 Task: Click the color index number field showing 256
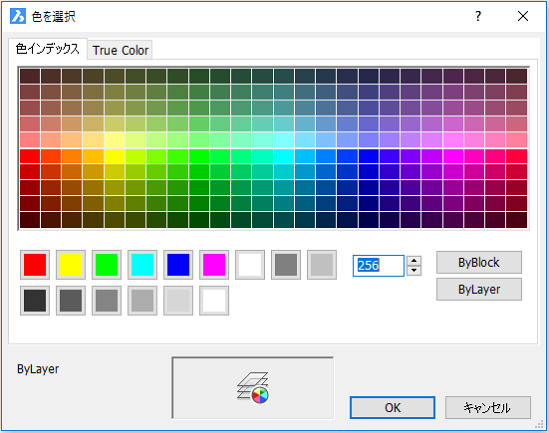tap(378, 266)
